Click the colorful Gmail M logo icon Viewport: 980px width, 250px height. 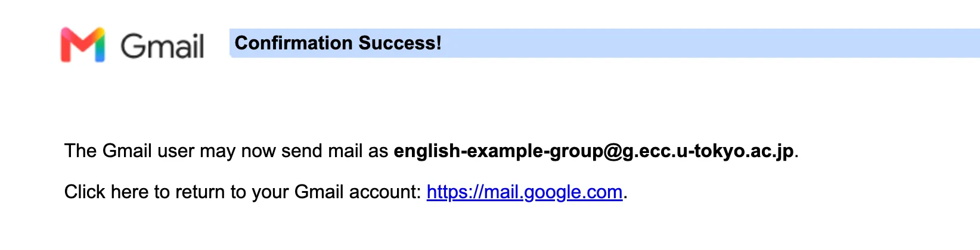pos(83,45)
